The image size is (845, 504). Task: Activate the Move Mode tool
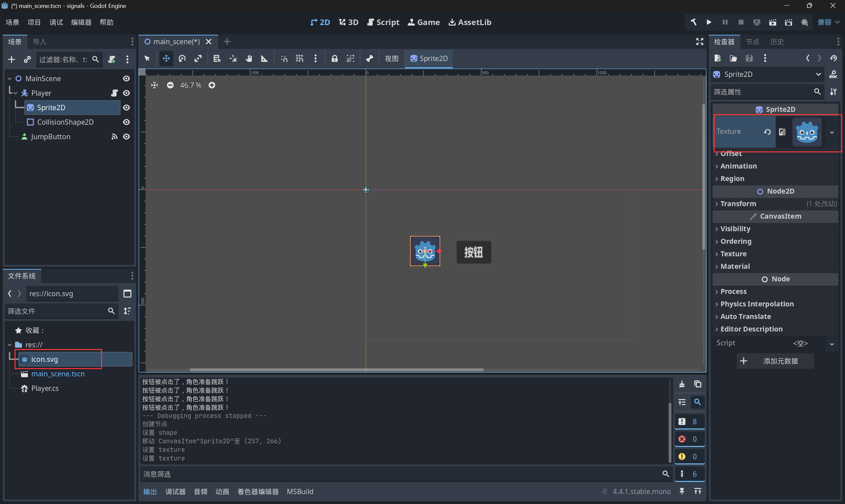pos(166,59)
